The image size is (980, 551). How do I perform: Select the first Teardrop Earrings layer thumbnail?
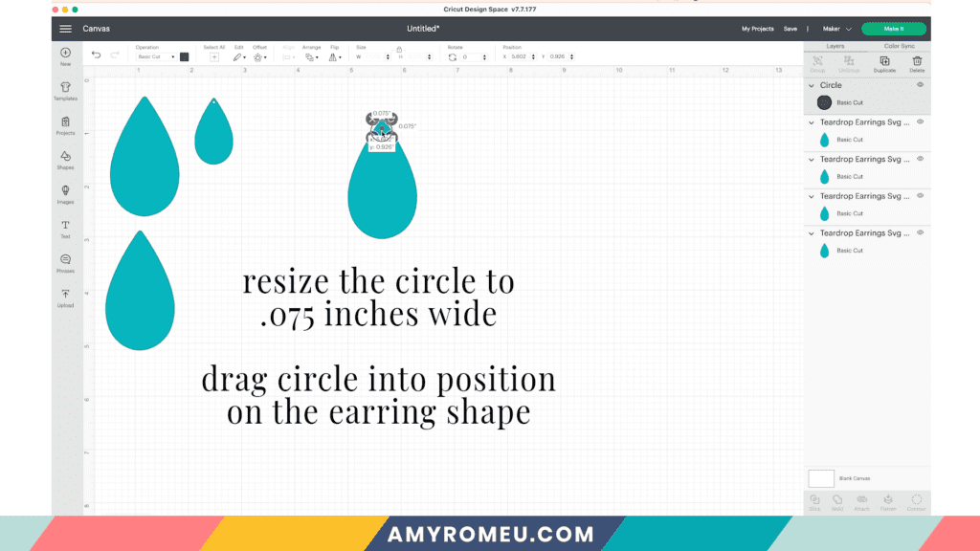(824, 140)
